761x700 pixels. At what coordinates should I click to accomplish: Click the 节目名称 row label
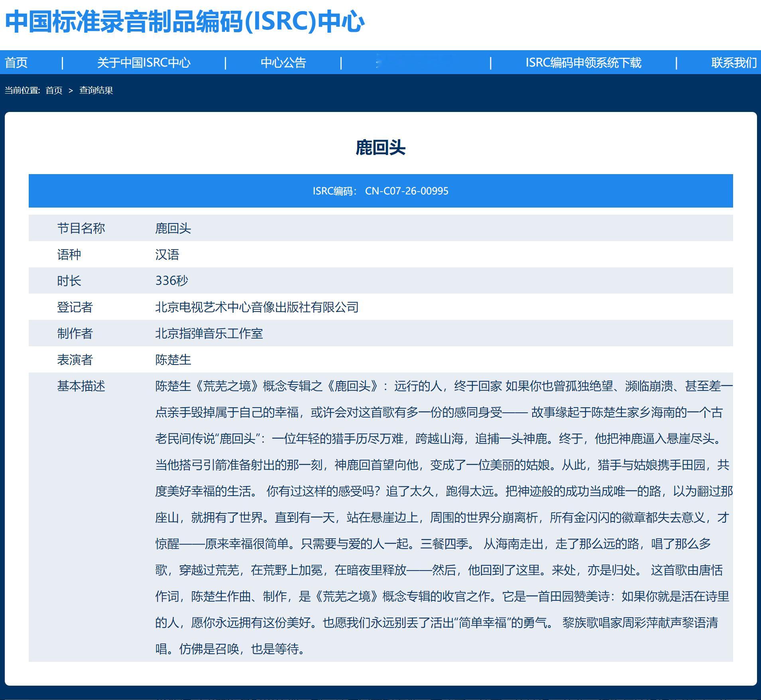81,228
